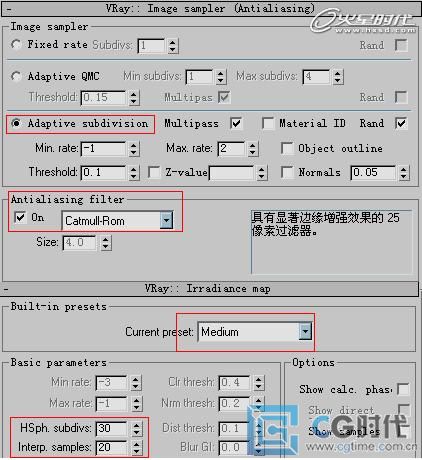This screenshot has width=422, height=460.
Task: Click the Nrm thresh field showing 0.2
Action: 234,404
